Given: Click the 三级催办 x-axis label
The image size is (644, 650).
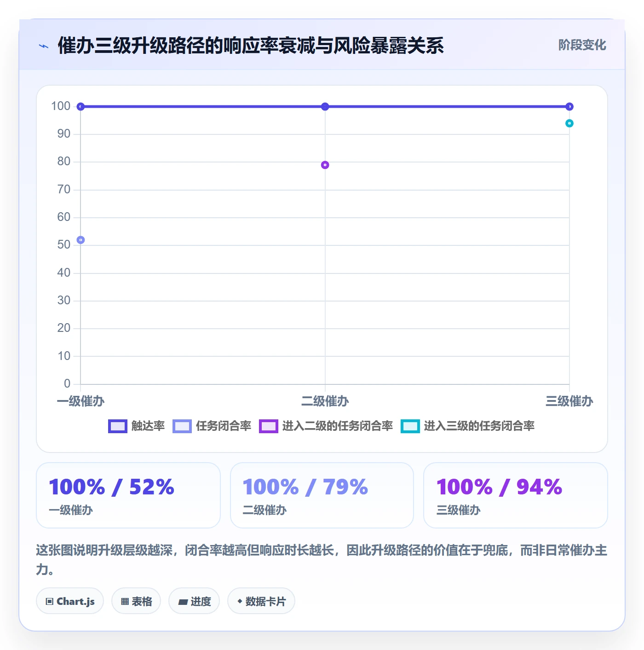Looking at the screenshot, I should tap(569, 401).
